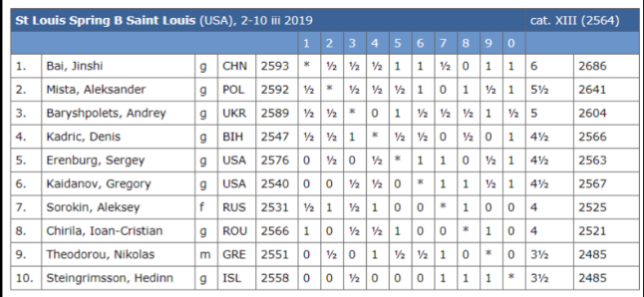Select Mista's total score 5½
Viewport: 644px width, 297px height.
pos(539,90)
